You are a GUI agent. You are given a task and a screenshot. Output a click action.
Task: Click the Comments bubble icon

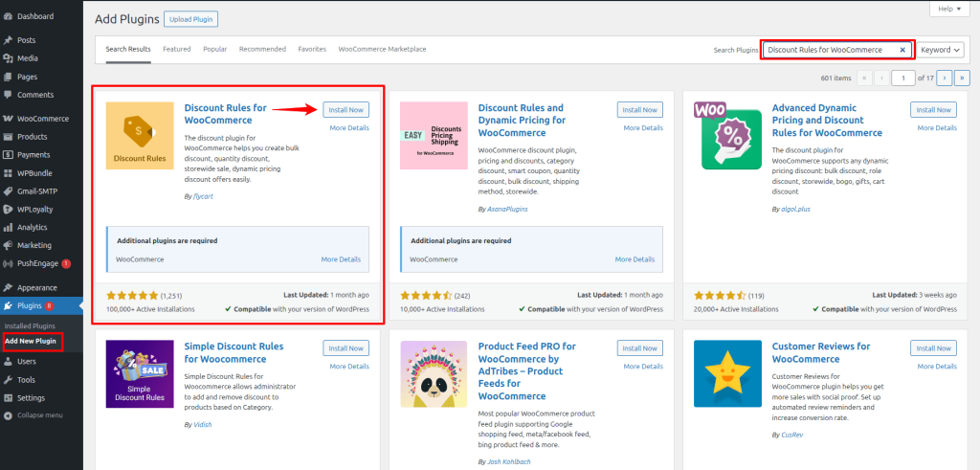click(x=8, y=95)
